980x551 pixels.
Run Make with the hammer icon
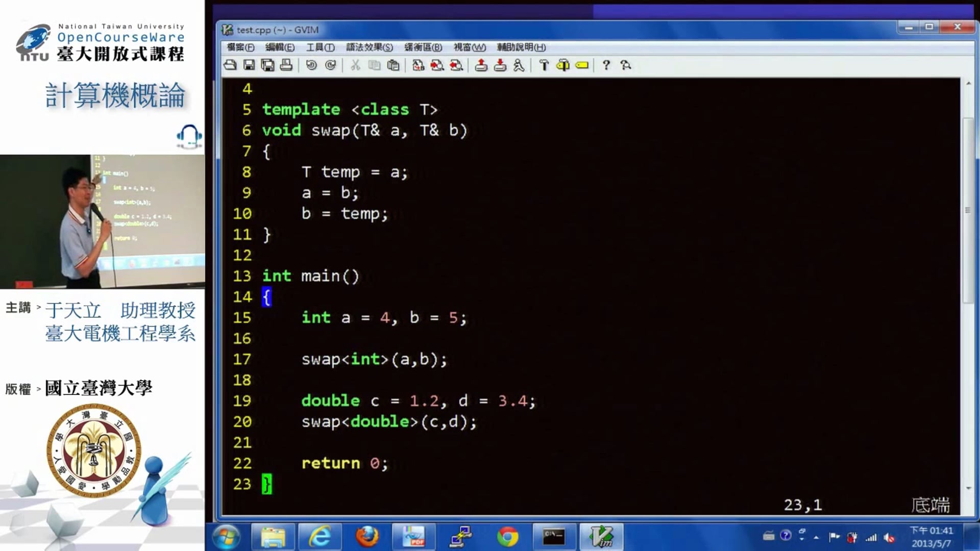pyautogui.click(x=544, y=65)
